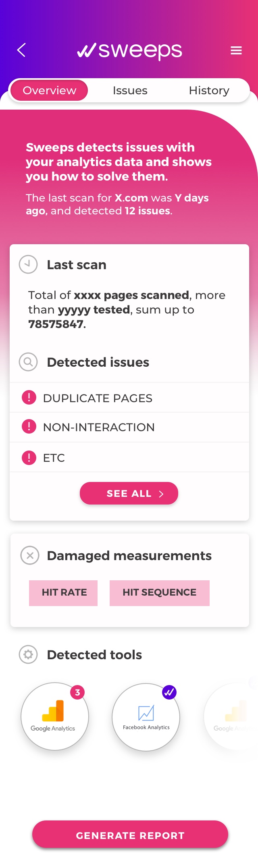
Task: Click the purple checkmark badge on Facebook Analytics
Action: (169, 692)
